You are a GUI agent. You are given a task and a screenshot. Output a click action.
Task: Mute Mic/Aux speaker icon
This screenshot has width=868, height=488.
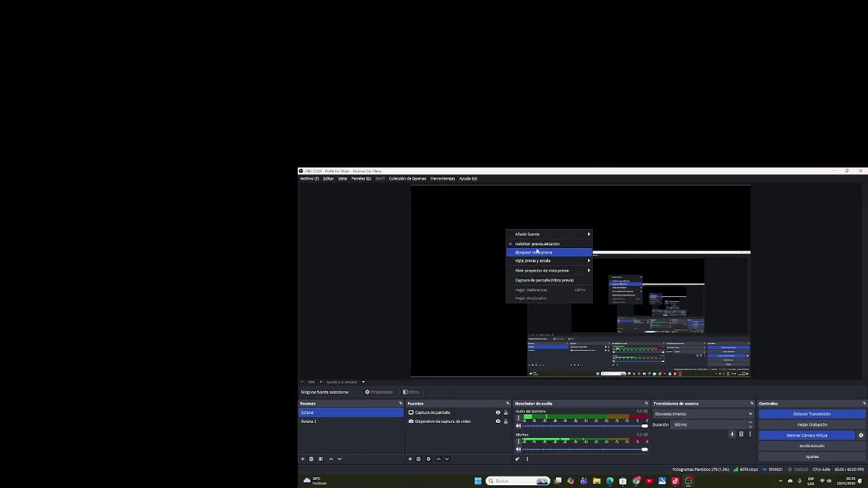pos(519,449)
